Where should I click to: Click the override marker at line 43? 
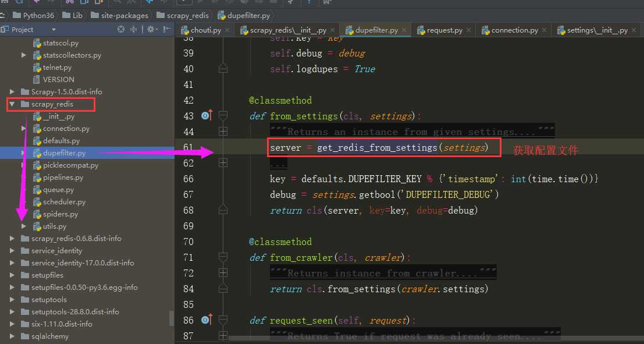[x=207, y=116]
